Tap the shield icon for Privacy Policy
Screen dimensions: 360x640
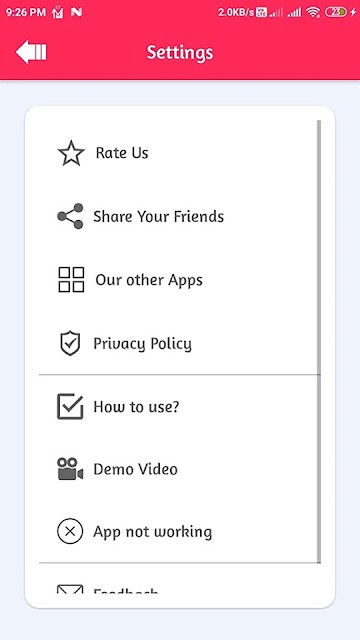click(x=70, y=343)
